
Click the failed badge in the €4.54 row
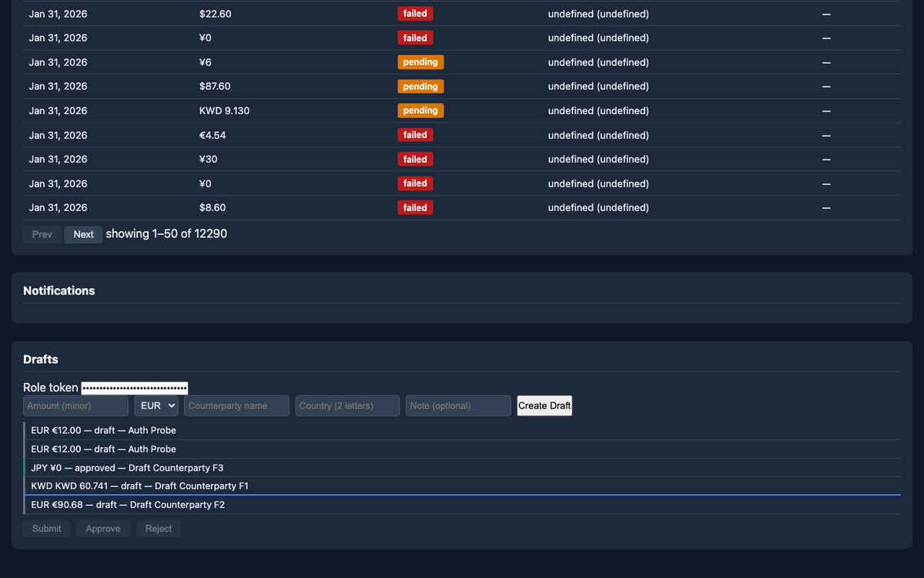(x=415, y=135)
